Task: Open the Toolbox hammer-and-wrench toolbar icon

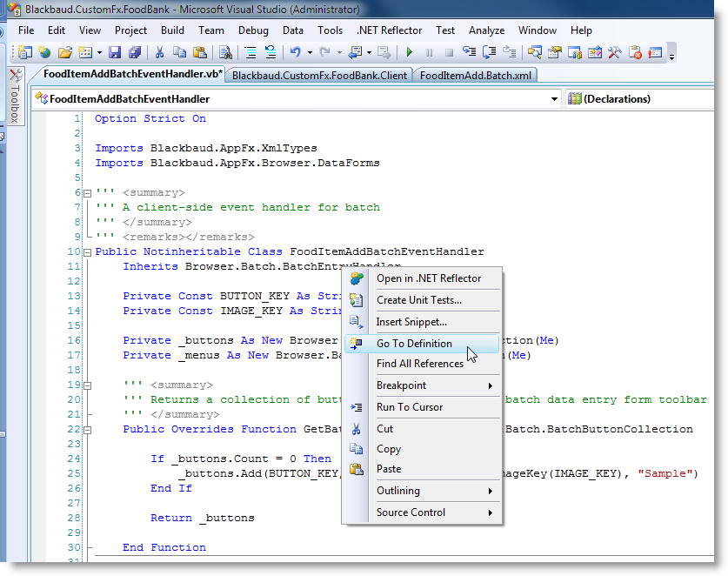Action: [615, 52]
